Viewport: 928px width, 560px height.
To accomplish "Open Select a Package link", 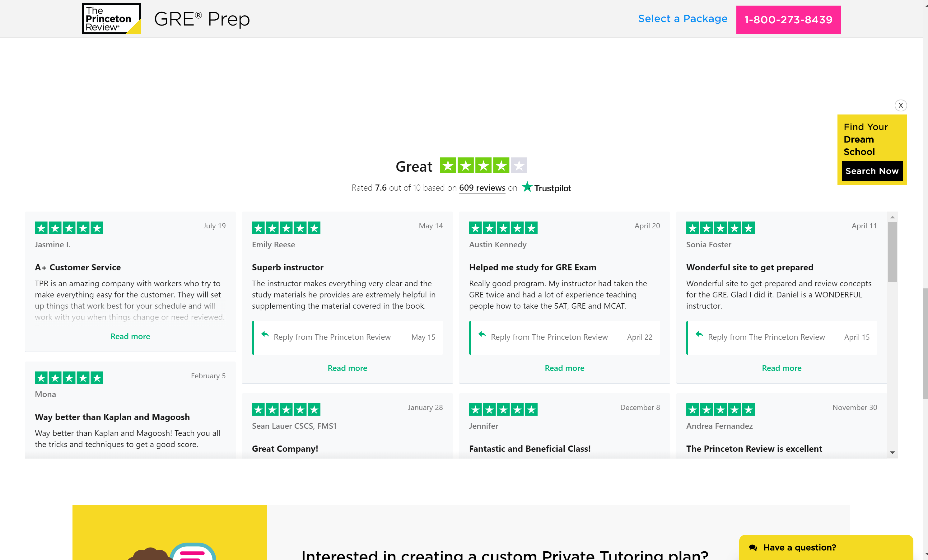I will coord(683,19).
